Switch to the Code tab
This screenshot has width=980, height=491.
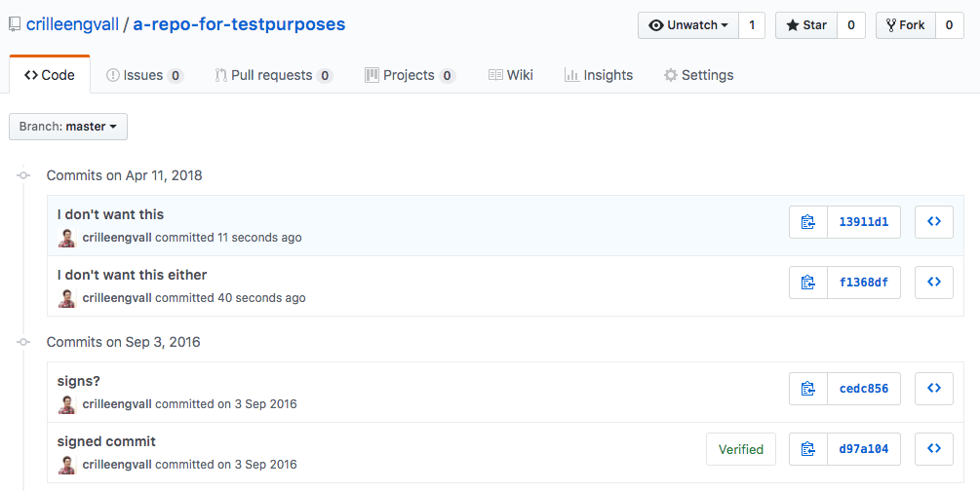click(50, 75)
